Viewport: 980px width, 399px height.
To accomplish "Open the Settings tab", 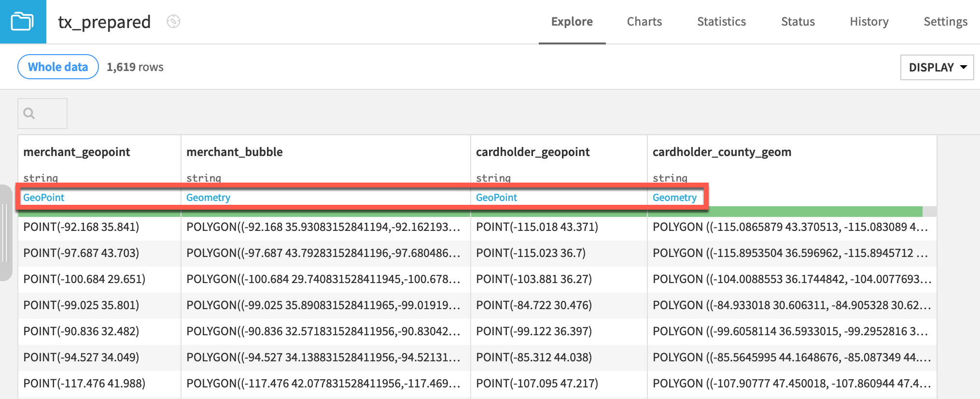I will (x=946, y=22).
